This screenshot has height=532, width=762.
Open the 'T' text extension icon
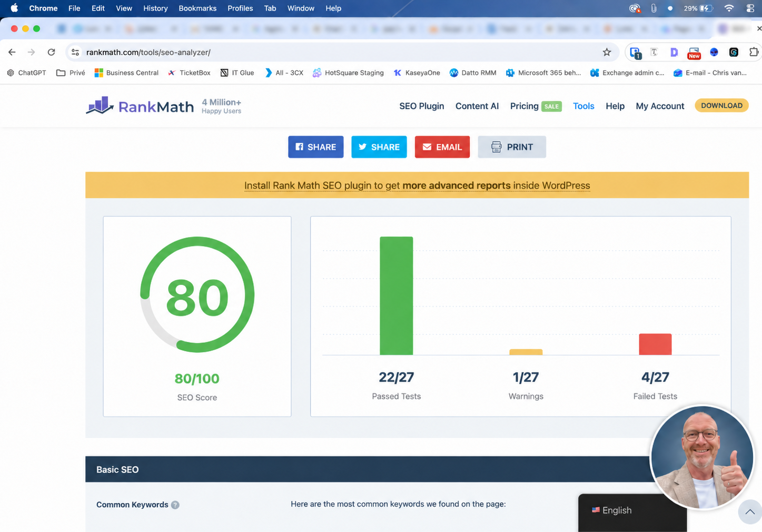654,52
